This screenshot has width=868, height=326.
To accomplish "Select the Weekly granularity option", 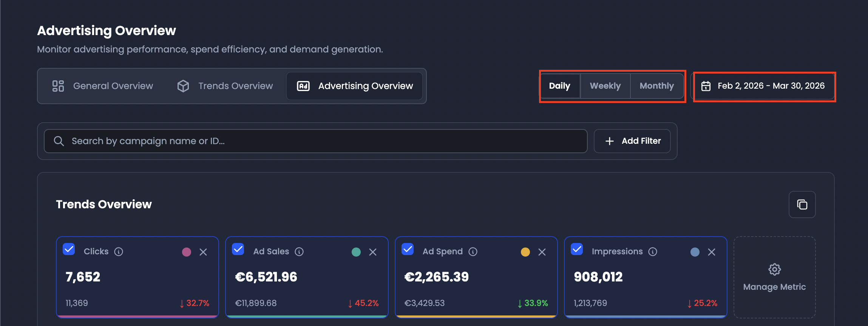I will 605,86.
